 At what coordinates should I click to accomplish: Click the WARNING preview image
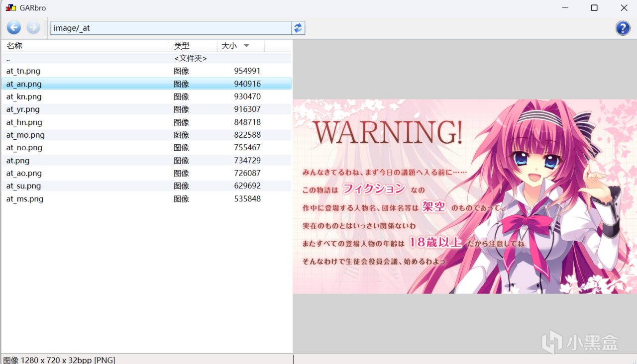point(465,196)
